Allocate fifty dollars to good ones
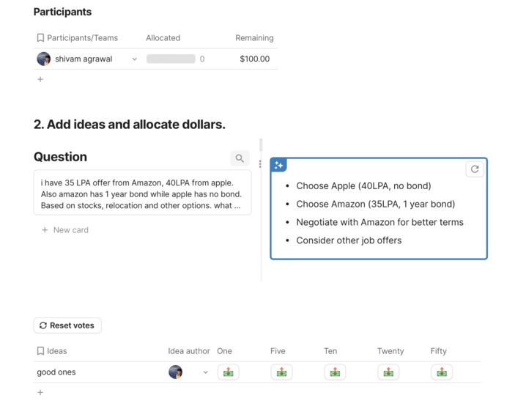 [442, 372]
